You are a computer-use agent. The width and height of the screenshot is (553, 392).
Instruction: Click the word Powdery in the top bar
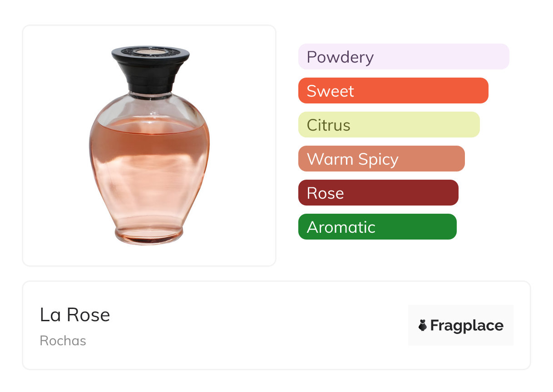pos(340,57)
